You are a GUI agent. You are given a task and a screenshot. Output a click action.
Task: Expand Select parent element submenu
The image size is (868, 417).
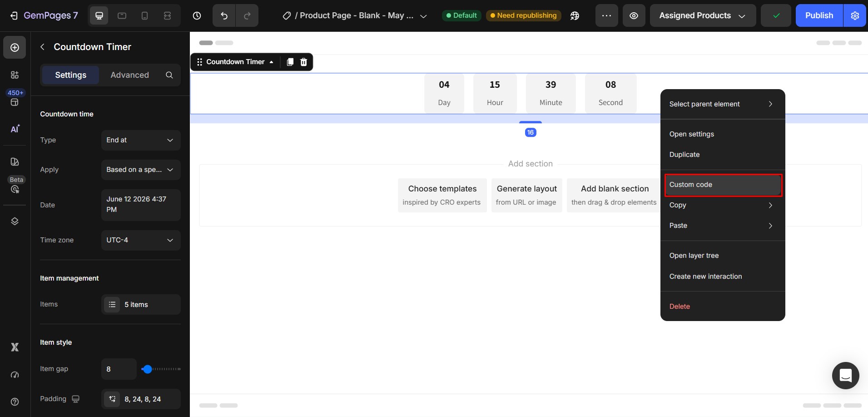(x=722, y=104)
